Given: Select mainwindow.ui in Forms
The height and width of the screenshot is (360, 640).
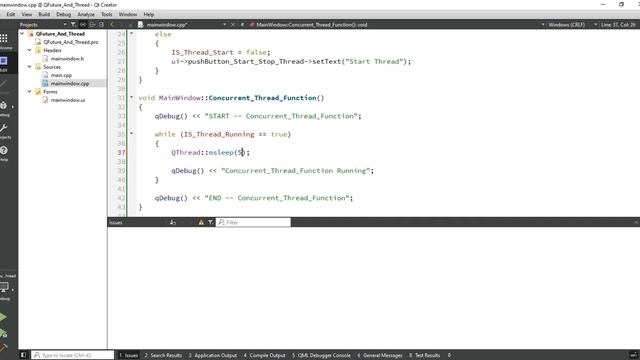Looking at the screenshot, I should coord(68,100).
